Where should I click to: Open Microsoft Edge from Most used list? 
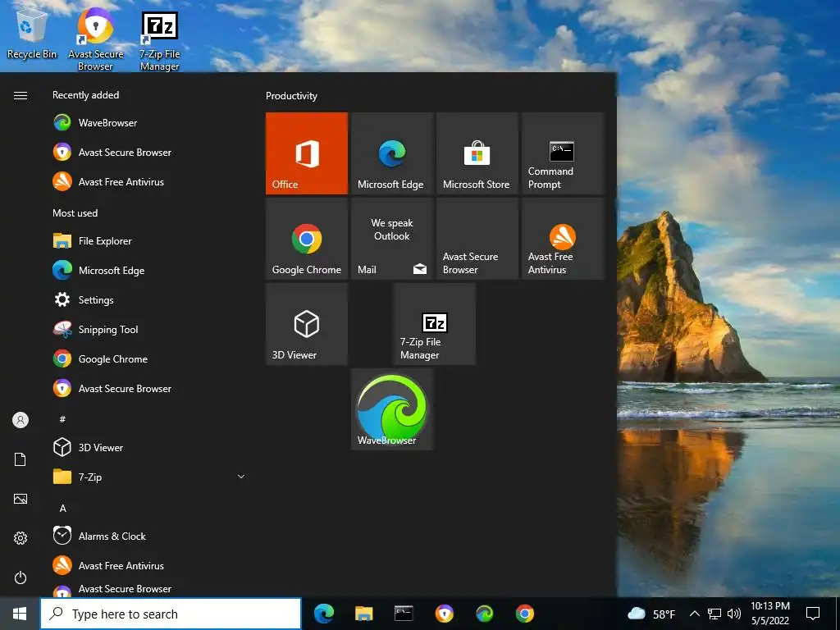click(x=148, y=271)
